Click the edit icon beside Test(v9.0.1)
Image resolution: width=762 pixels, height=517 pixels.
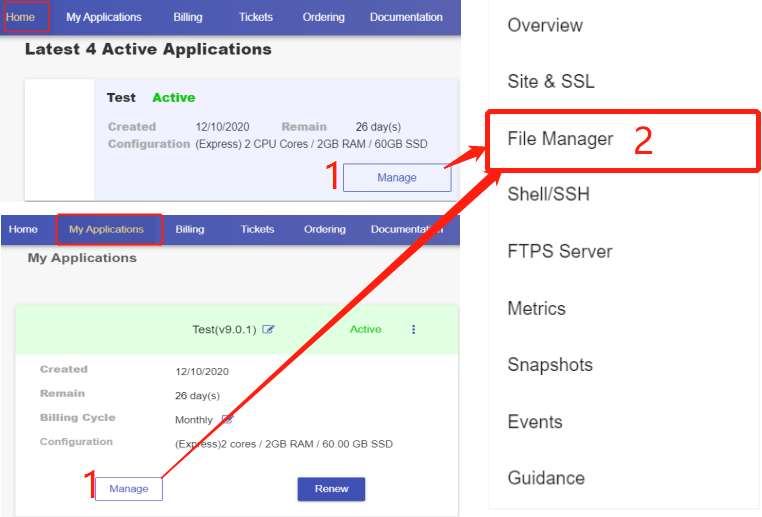[268, 329]
